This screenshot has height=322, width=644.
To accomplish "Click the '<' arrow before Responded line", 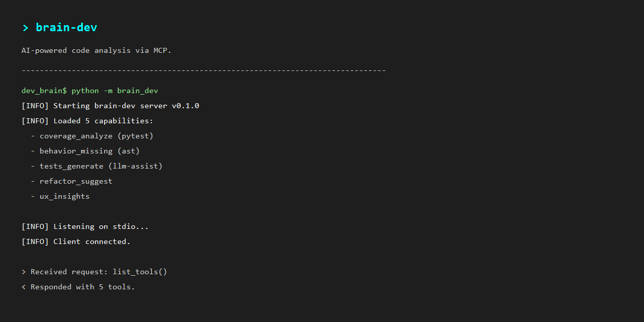I will [24, 287].
